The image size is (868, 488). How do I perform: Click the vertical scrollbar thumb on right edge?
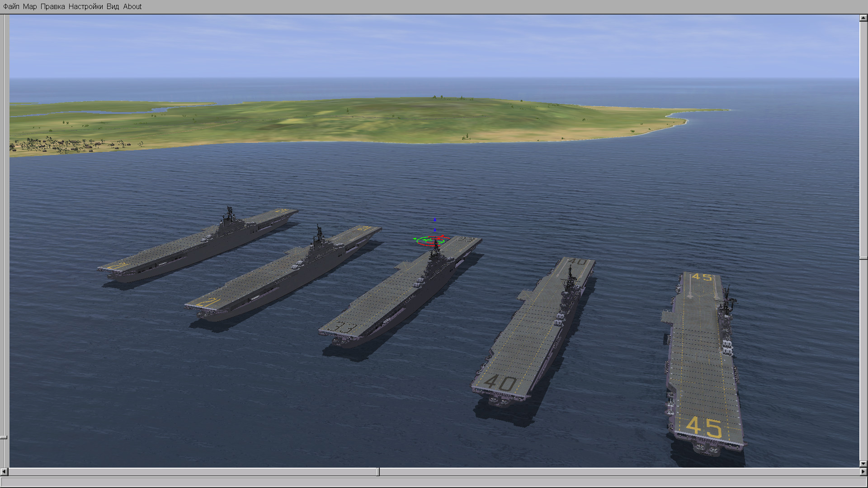(x=863, y=258)
